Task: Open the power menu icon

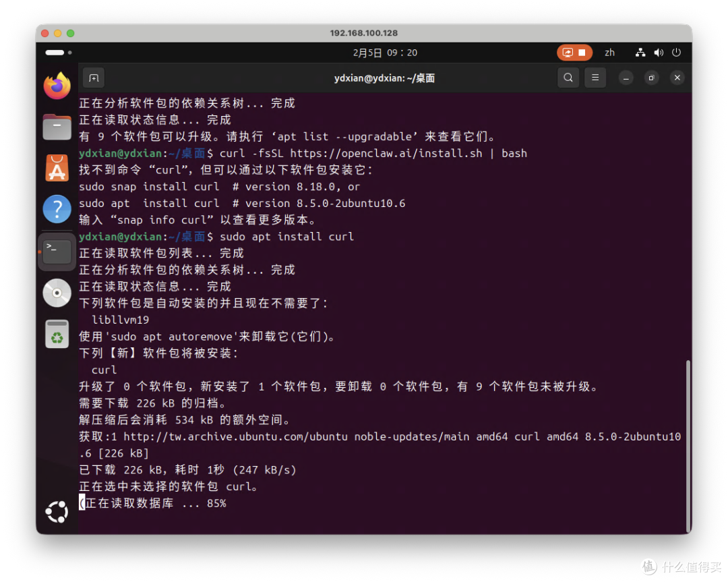Action: click(677, 53)
